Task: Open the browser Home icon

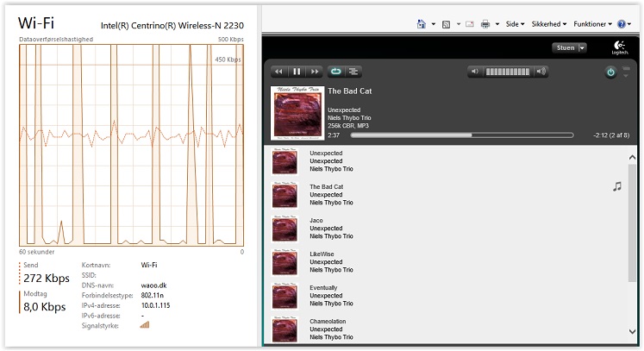Action: tap(421, 24)
